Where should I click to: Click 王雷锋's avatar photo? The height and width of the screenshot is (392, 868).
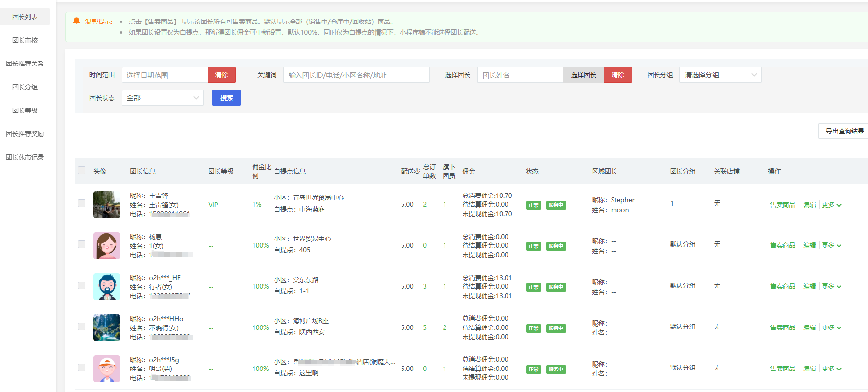coord(106,204)
